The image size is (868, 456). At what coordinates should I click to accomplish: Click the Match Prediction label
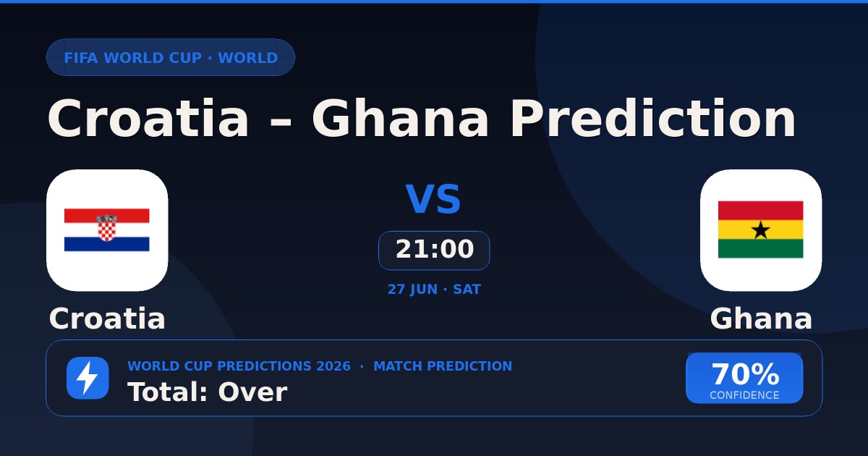point(443,366)
